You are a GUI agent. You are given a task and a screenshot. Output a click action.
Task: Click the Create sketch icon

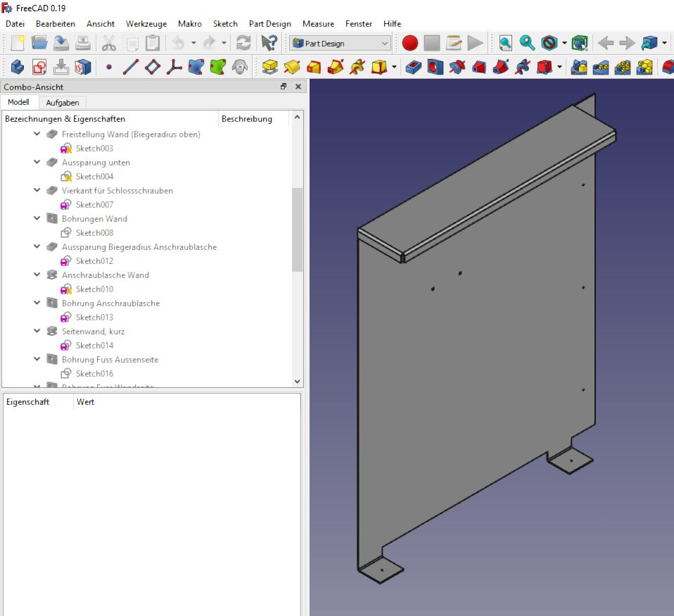pos(39,68)
